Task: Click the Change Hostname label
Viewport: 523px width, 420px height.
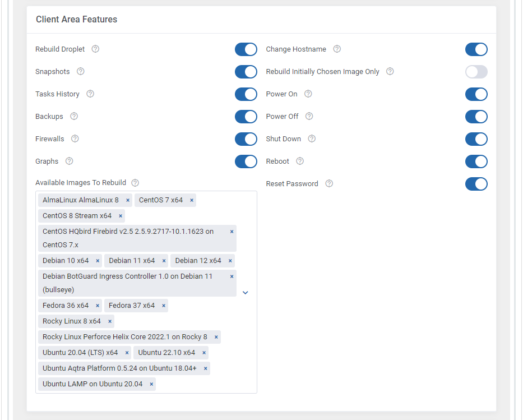Action: [x=296, y=49]
